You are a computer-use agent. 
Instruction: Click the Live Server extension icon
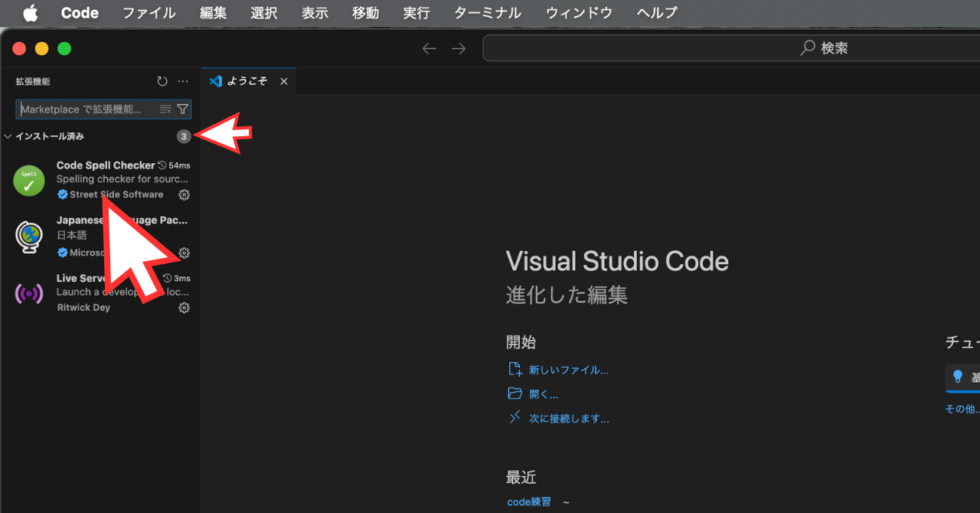(x=28, y=292)
